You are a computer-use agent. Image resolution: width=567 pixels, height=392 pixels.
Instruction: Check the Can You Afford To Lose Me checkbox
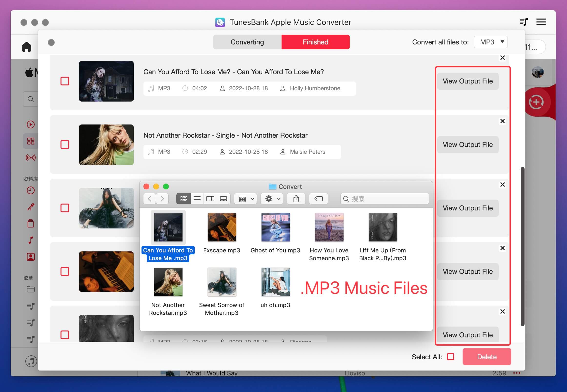click(x=65, y=81)
